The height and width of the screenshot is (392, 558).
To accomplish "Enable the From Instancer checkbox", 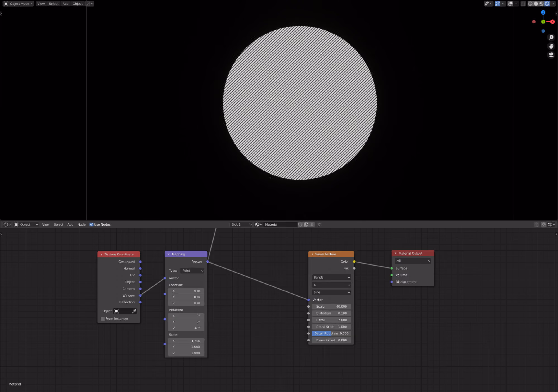I will [103, 319].
